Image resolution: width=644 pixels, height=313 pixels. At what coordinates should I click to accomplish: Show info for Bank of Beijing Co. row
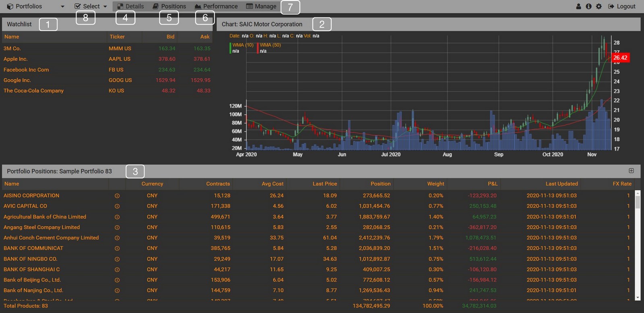coord(117,280)
